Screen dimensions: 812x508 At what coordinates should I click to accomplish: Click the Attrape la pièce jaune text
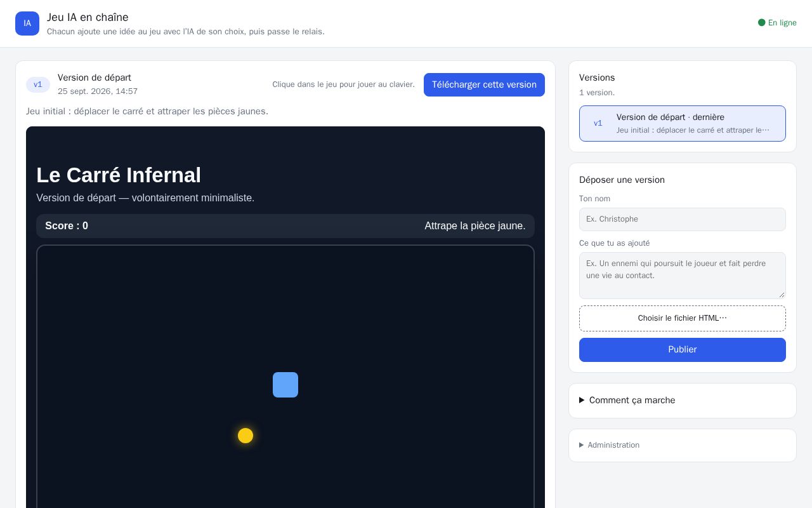(x=475, y=226)
